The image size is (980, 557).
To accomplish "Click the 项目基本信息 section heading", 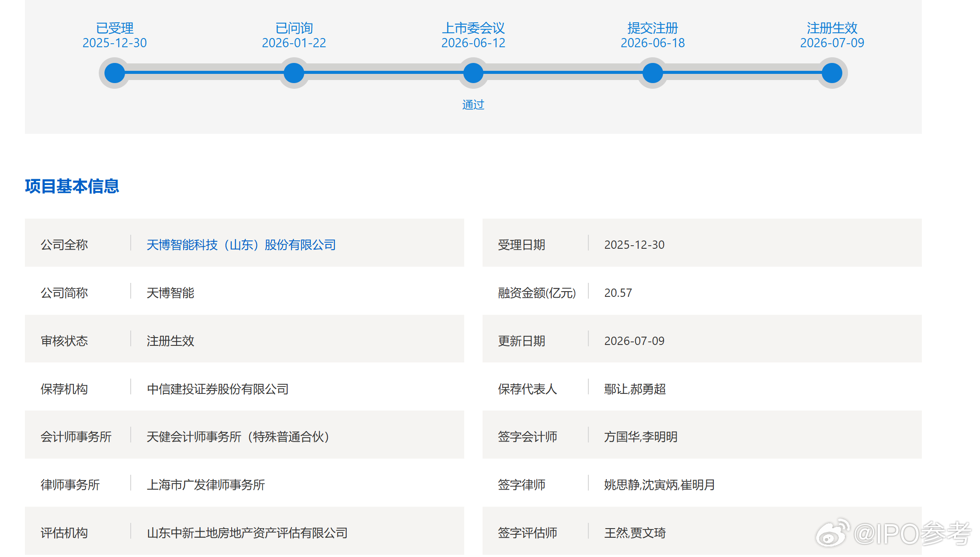I will [72, 186].
